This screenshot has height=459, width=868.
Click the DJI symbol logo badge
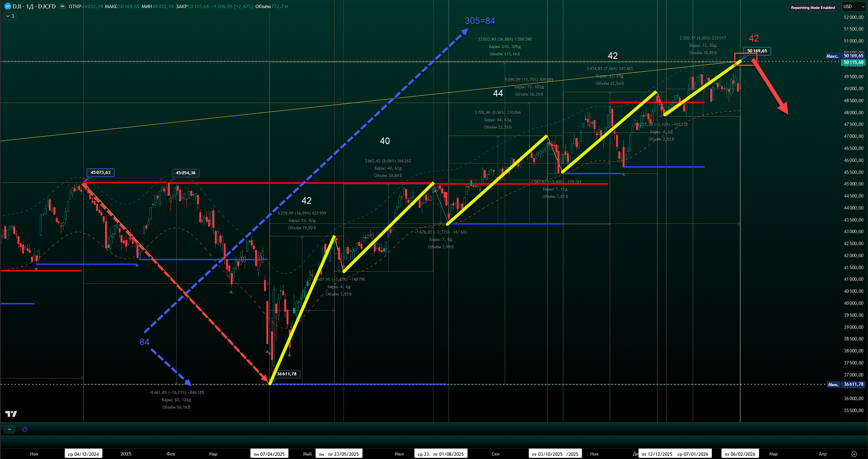tap(7, 6)
